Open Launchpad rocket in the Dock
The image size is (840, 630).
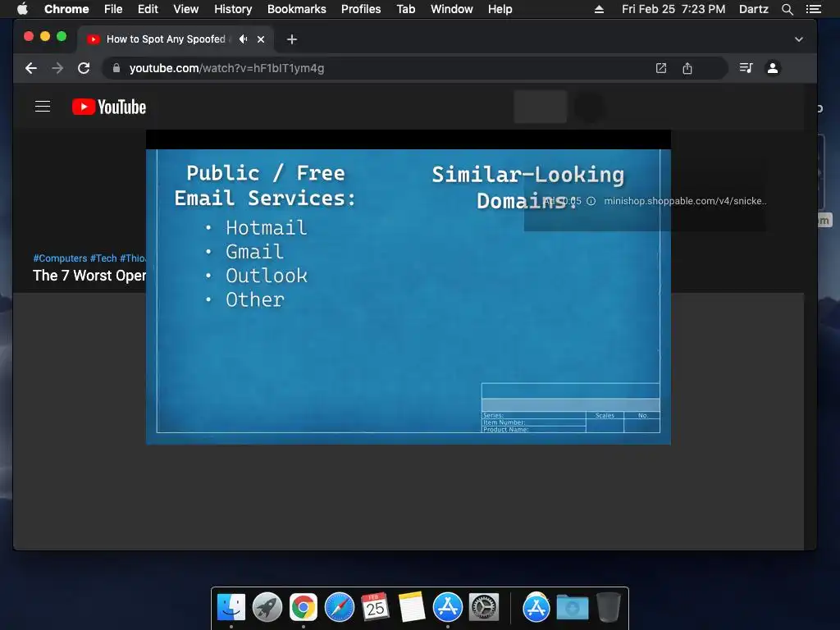(x=267, y=608)
